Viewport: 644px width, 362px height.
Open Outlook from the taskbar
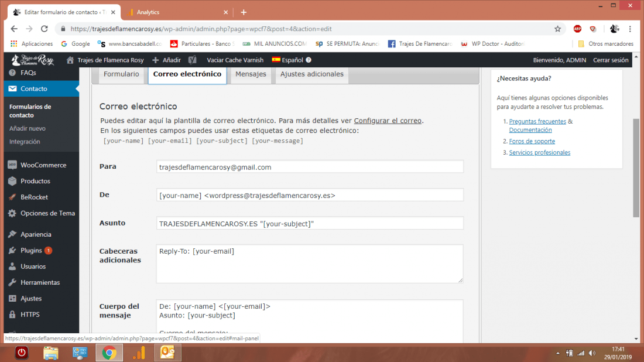tap(167, 353)
